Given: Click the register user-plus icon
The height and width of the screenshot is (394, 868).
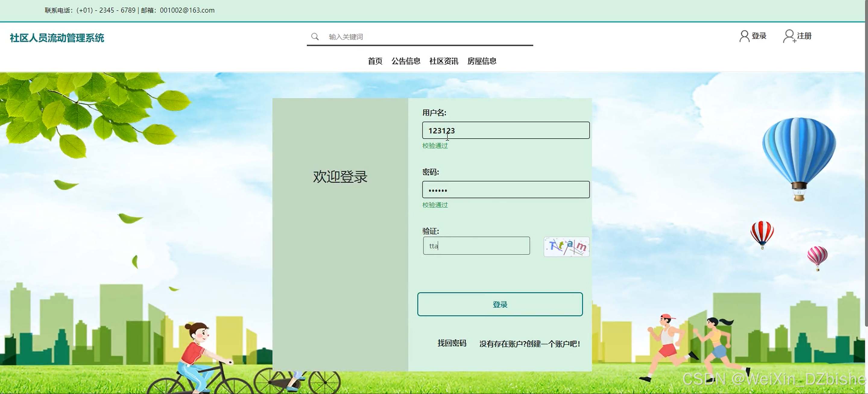Looking at the screenshot, I should coord(789,36).
